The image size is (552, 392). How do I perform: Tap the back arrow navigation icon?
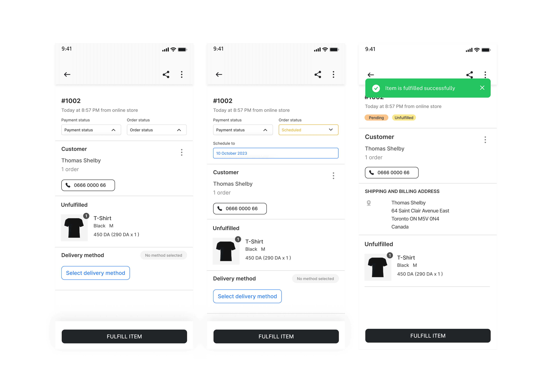(67, 74)
